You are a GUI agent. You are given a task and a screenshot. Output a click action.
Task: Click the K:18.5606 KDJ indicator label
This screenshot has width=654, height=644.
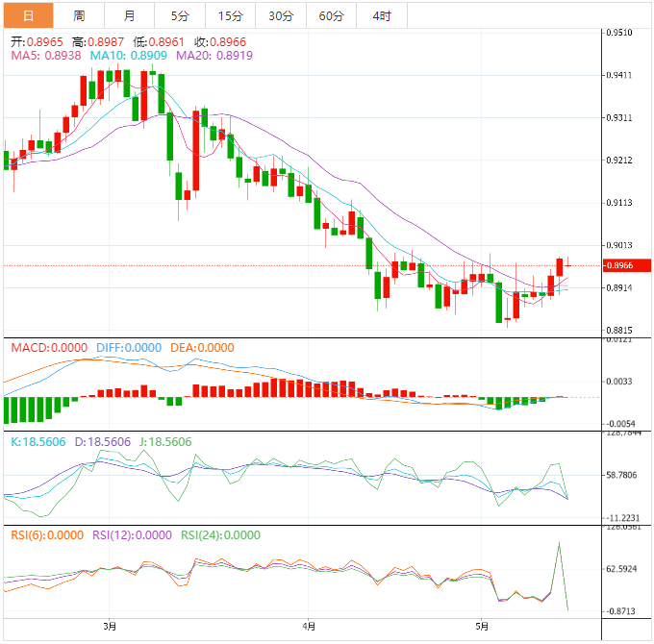(38, 442)
